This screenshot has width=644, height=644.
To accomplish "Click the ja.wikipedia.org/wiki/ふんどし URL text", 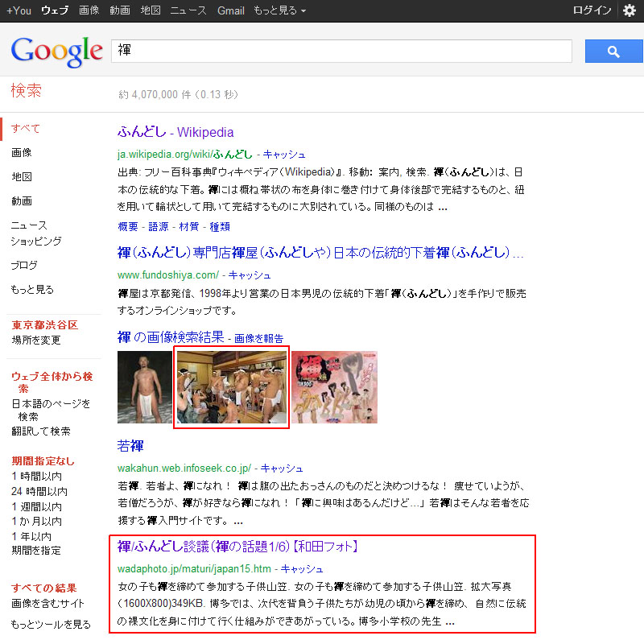I will point(185,155).
